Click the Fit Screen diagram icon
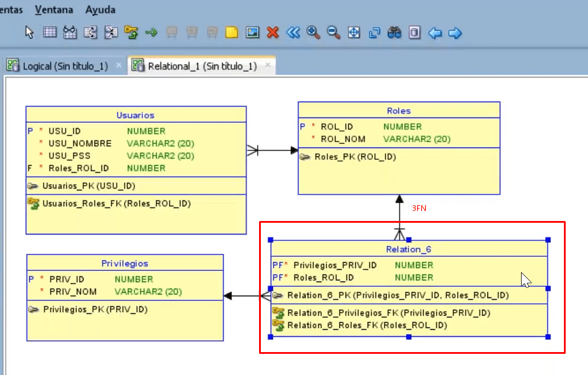 354,32
